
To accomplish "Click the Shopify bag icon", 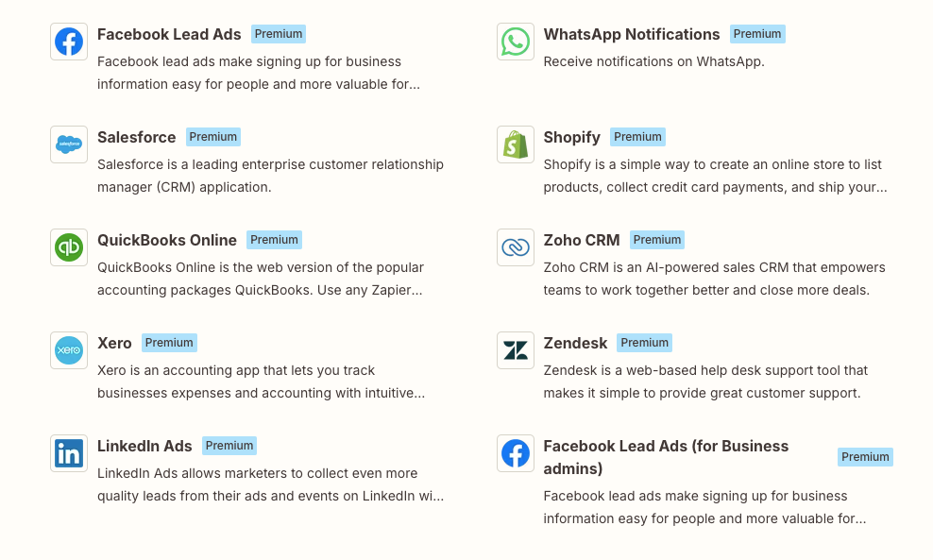I will tap(516, 144).
